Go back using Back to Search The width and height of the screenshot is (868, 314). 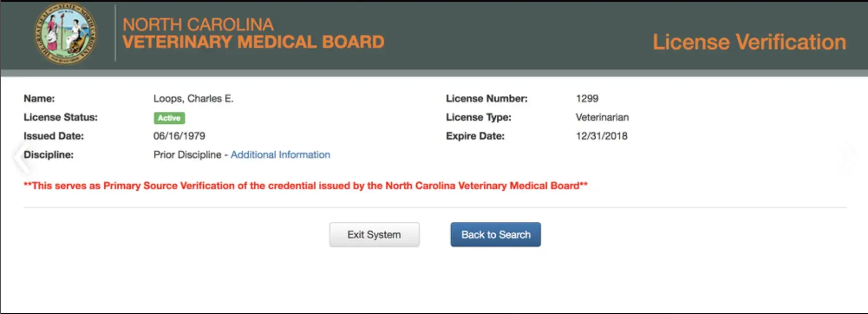point(495,234)
